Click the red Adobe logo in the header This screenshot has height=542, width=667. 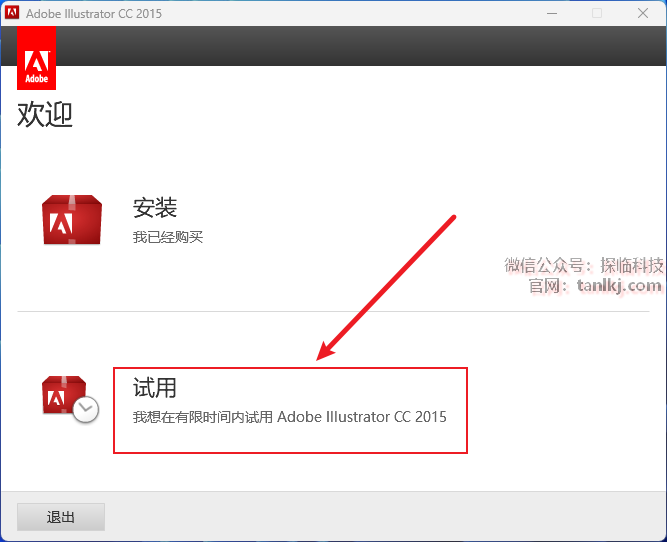[x=36, y=60]
